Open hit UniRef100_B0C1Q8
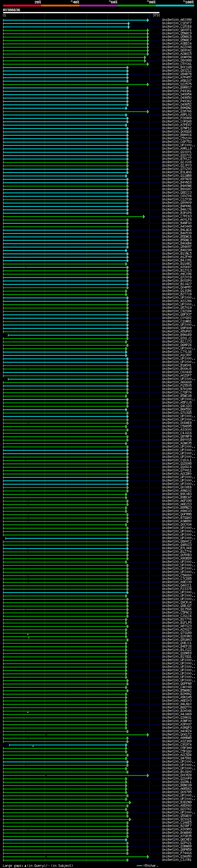 pos(177,67)
